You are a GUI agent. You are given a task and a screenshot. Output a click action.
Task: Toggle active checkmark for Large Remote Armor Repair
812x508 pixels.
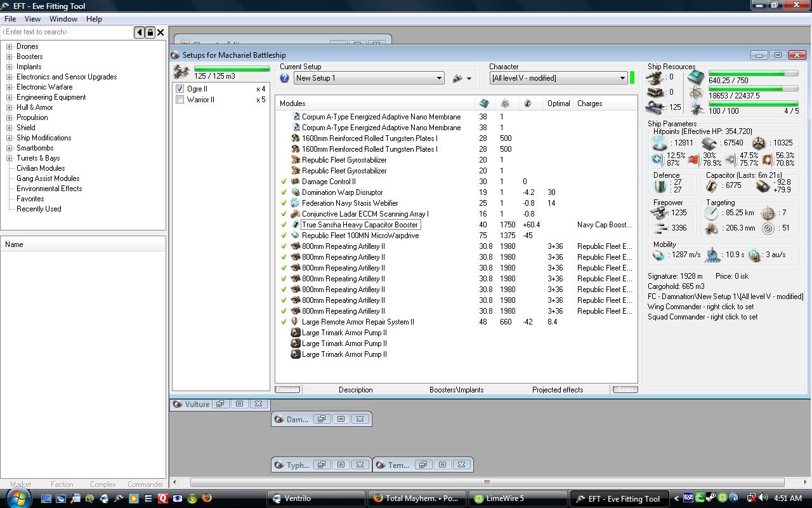tap(284, 322)
